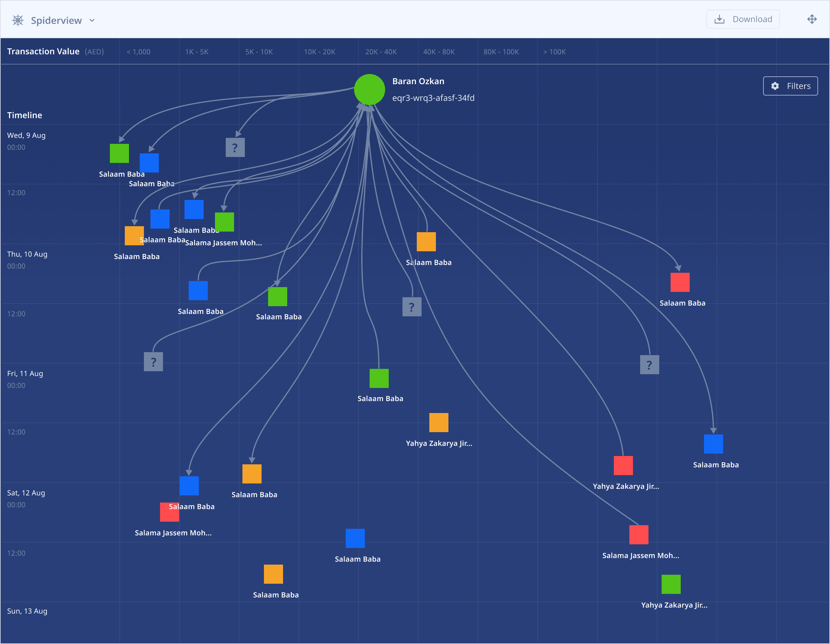Click the 'Sat, 12 Aug' timeline label
This screenshot has width=830, height=644.
click(26, 493)
